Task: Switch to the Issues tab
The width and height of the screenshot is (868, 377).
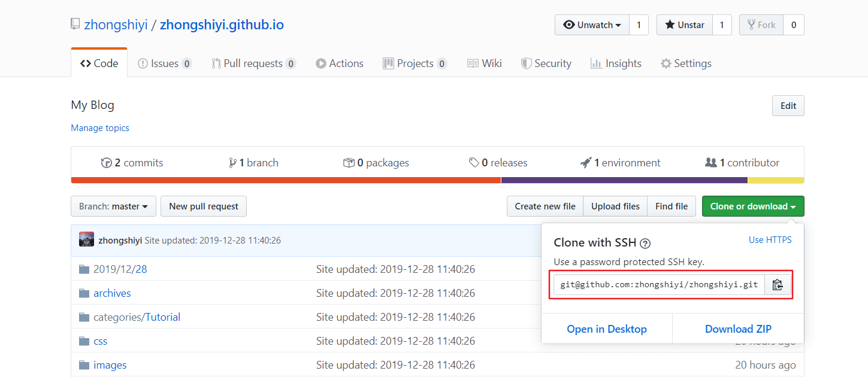Action: pyautogui.click(x=164, y=63)
